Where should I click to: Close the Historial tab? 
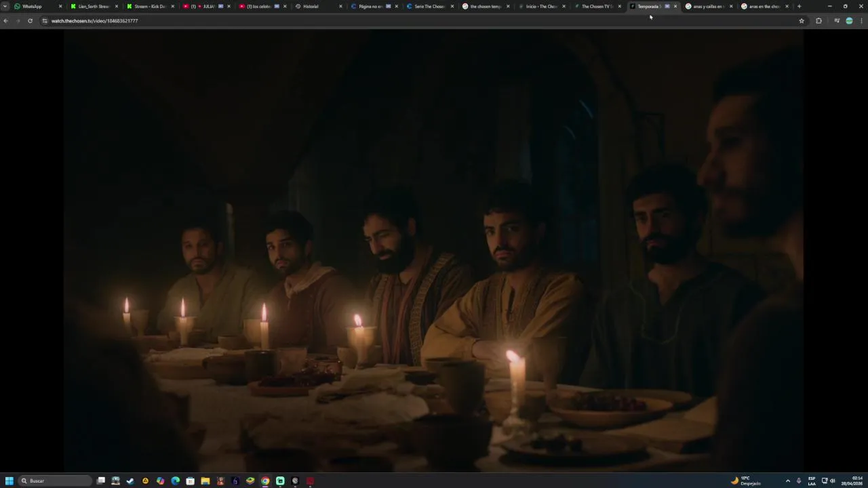click(x=340, y=6)
